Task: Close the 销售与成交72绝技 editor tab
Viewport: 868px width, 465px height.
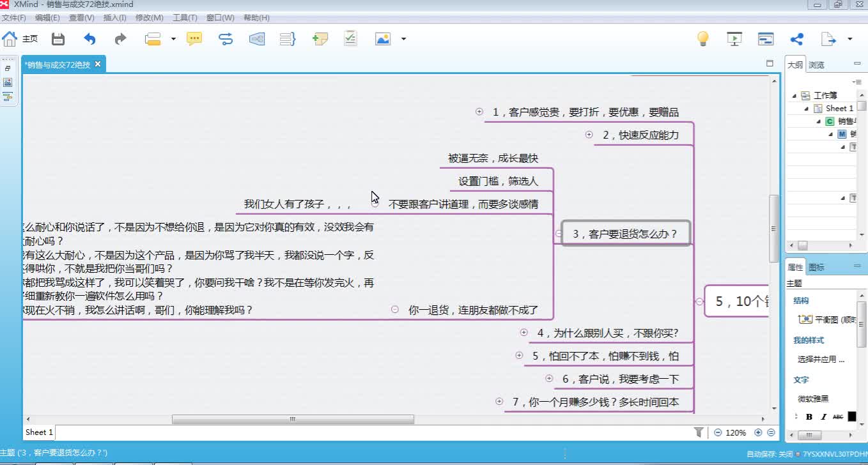Action: pos(98,65)
